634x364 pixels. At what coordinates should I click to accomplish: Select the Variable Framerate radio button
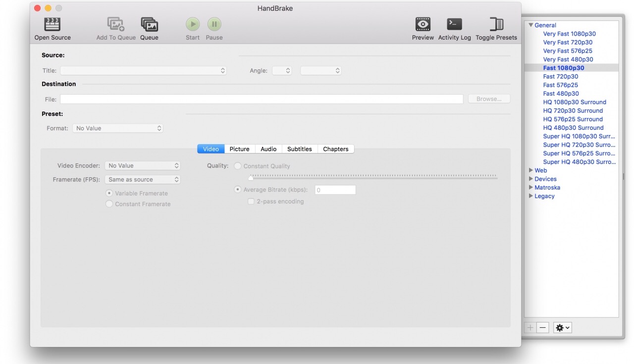pyautogui.click(x=109, y=193)
